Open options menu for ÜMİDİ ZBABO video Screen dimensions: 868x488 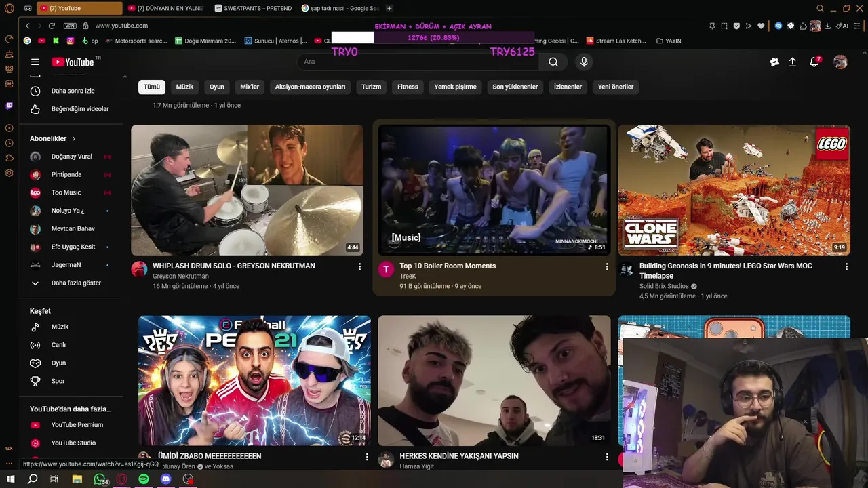pos(367,457)
